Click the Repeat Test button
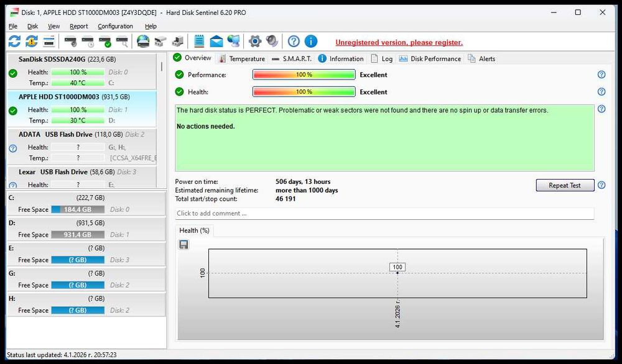The width and height of the screenshot is (622, 364). [x=565, y=185]
